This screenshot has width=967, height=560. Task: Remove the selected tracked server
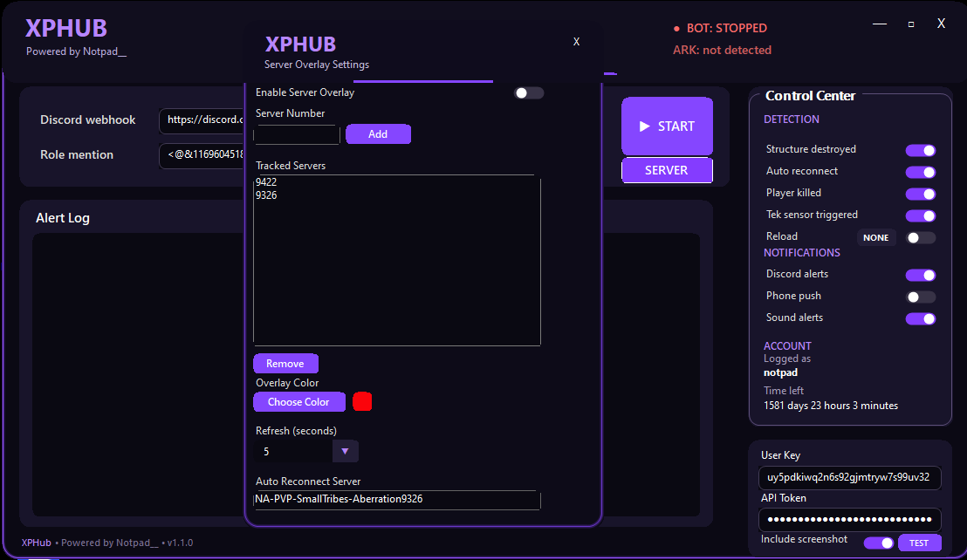pos(285,364)
